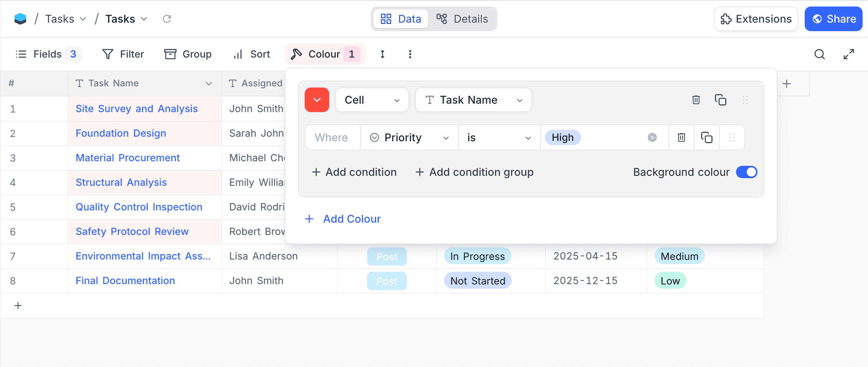Toggle the Background colour switch off
The width and height of the screenshot is (868, 367).
pyautogui.click(x=746, y=172)
